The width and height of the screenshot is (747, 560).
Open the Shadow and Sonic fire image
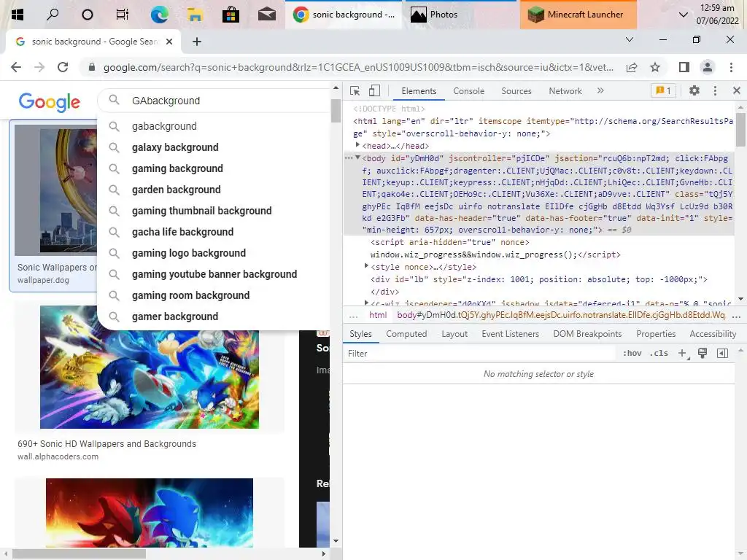tap(150, 513)
